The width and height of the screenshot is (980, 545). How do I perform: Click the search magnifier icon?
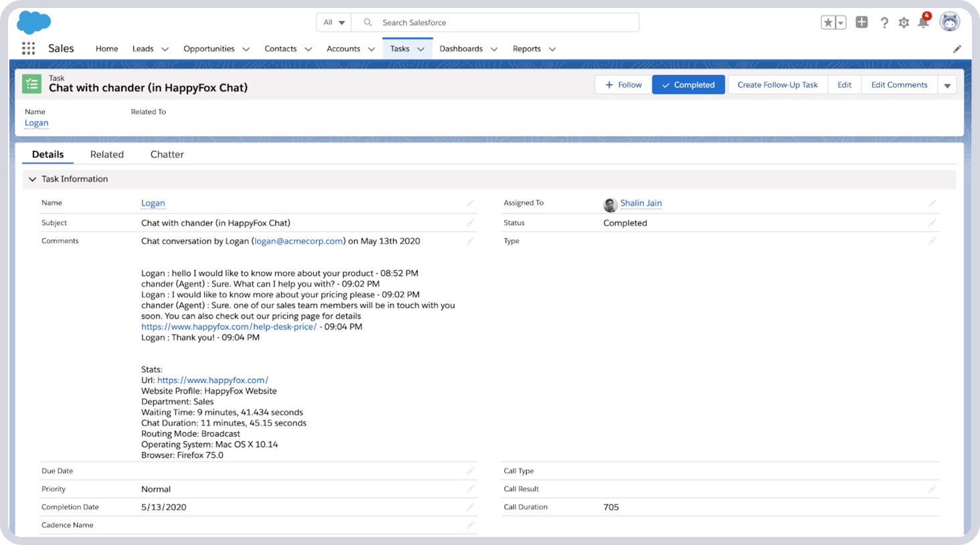367,22
